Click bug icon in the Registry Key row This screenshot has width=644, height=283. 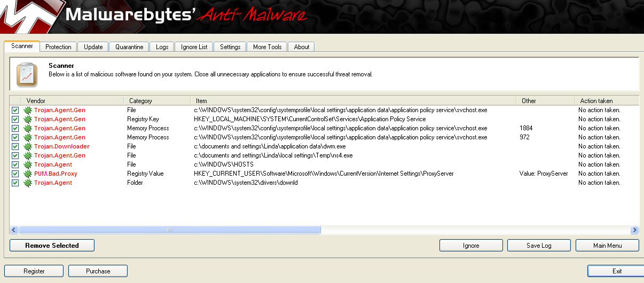(28, 119)
